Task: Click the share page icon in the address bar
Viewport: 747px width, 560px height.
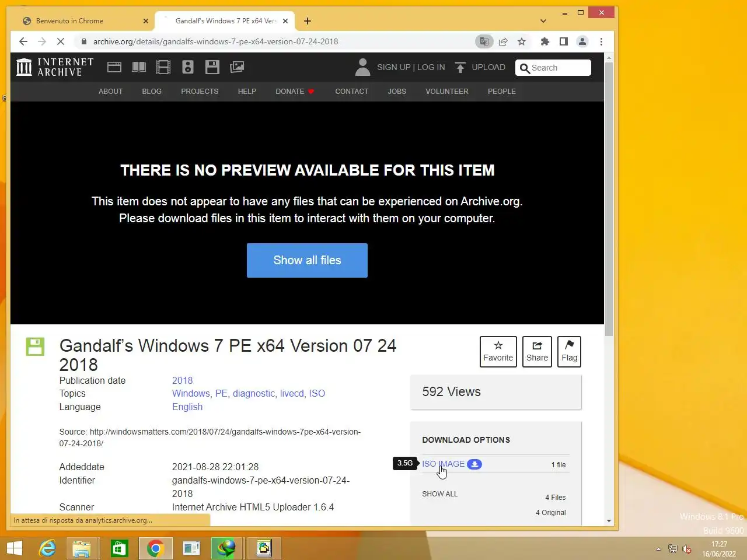Action: [503, 41]
